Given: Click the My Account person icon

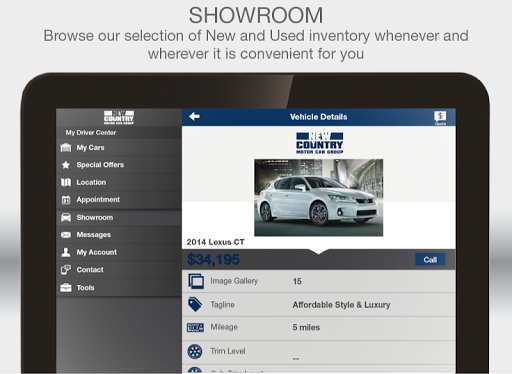Looking at the screenshot, I should coord(66,252).
